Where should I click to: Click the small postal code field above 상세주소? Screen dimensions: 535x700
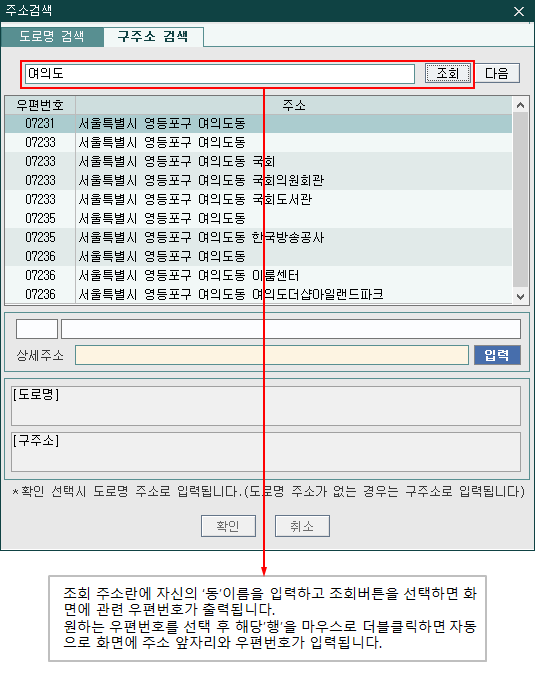pos(37,329)
